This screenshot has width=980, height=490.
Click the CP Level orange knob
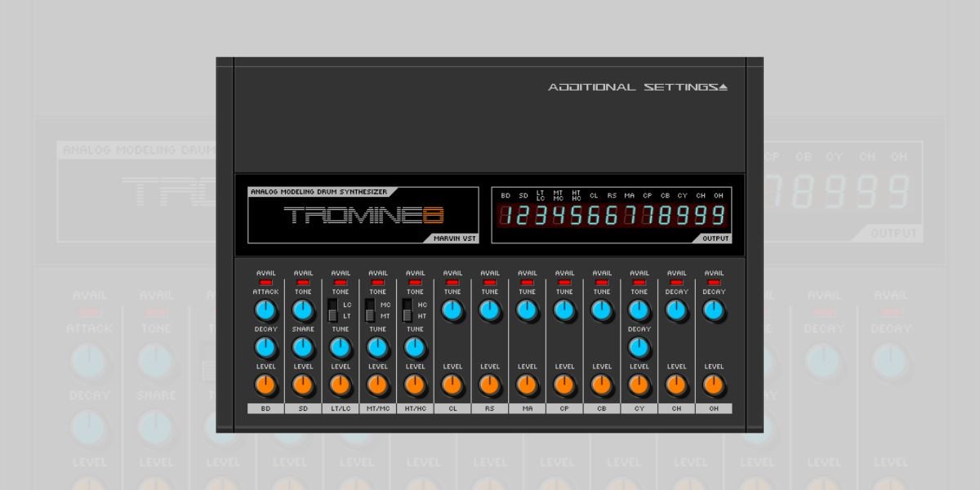[x=564, y=385]
